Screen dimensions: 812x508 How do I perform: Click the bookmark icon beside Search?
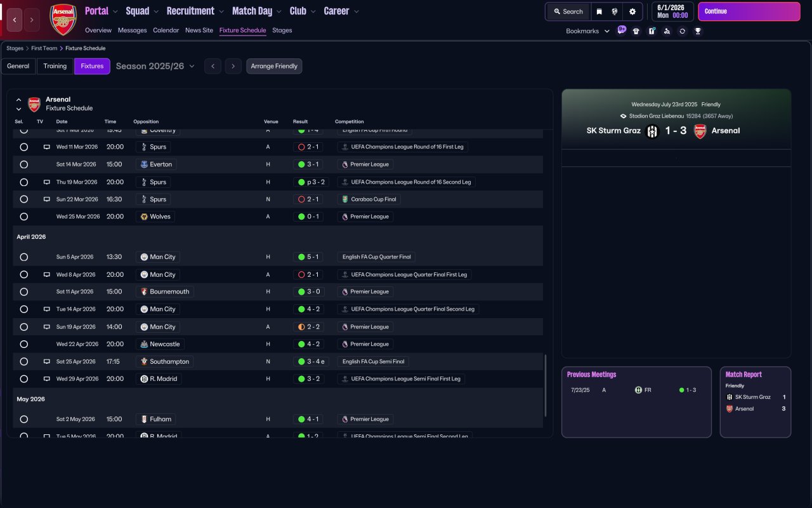[x=599, y=11]
